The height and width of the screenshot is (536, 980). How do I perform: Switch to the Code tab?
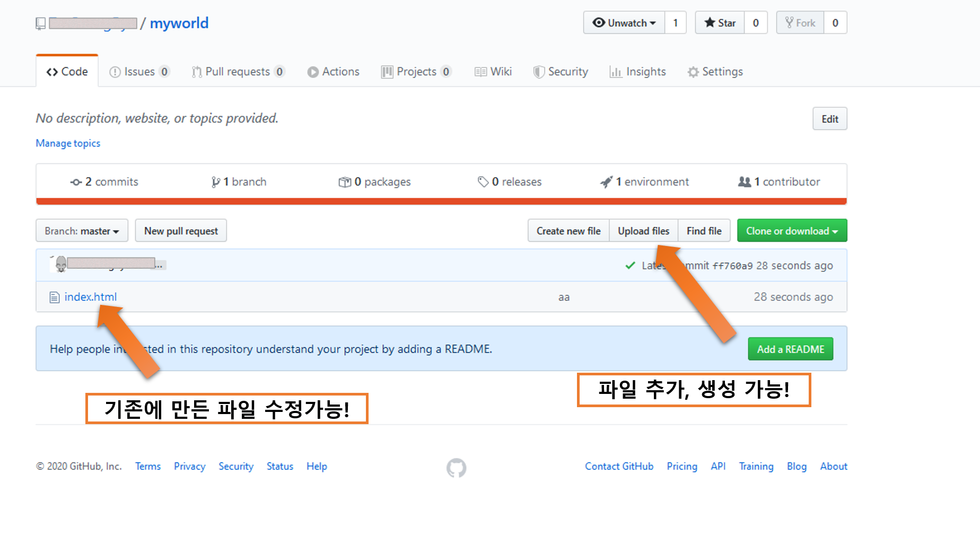tap(67, 72)
